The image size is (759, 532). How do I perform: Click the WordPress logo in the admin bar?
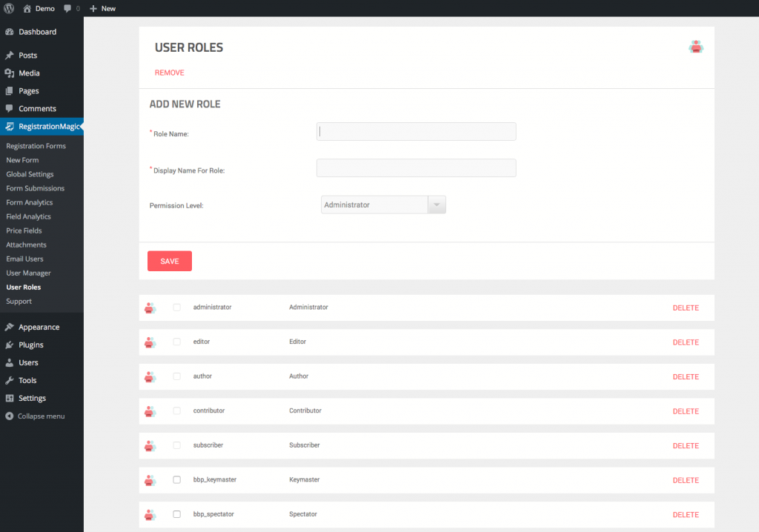8,8
